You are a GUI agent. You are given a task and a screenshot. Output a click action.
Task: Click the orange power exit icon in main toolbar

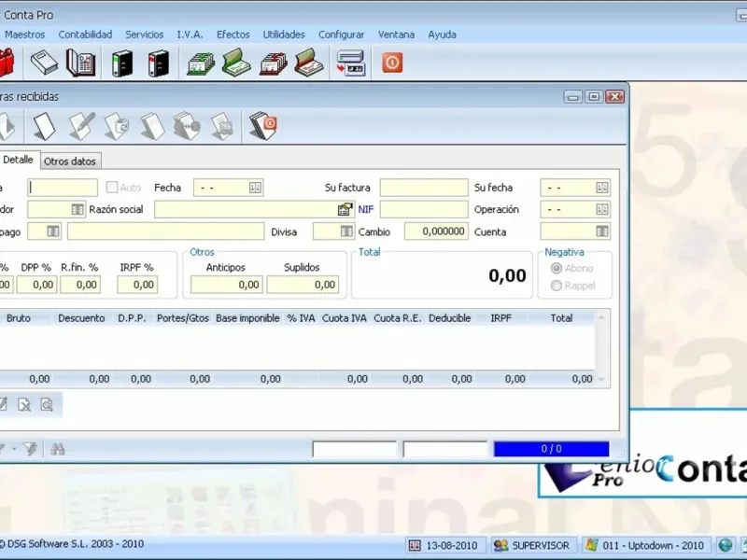click(392, 63)
